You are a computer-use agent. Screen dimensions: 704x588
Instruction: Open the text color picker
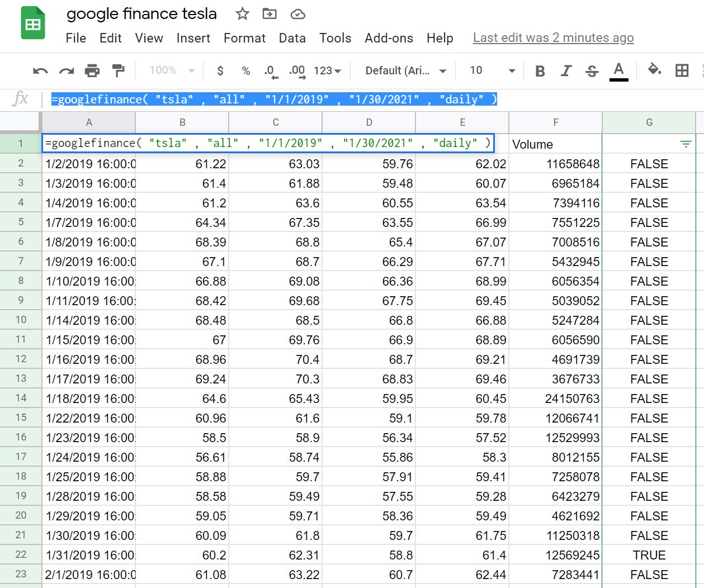point(618,71)
